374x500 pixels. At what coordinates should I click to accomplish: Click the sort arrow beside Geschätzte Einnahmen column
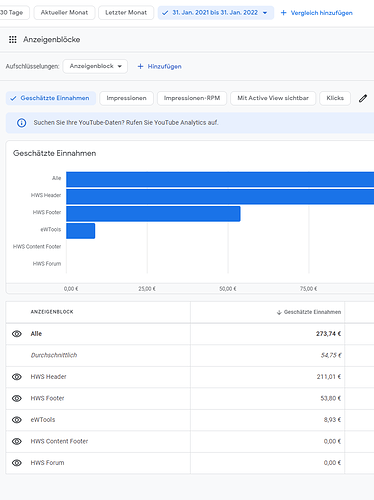pyautogui.click(x=279, y=312)
